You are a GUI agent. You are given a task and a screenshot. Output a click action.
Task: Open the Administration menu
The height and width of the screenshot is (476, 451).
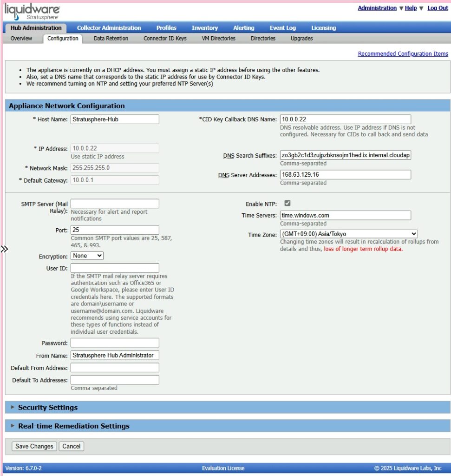pyautogui.click(x=377, y=8)
